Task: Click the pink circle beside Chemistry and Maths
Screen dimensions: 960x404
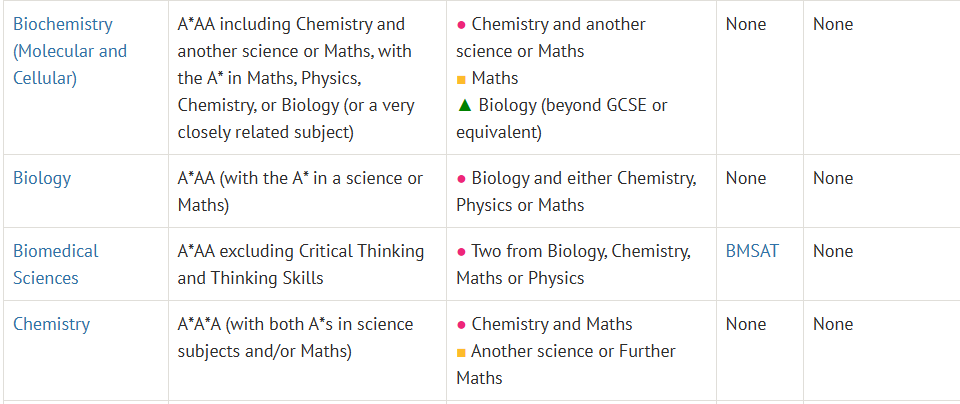Action: point(462,325)
